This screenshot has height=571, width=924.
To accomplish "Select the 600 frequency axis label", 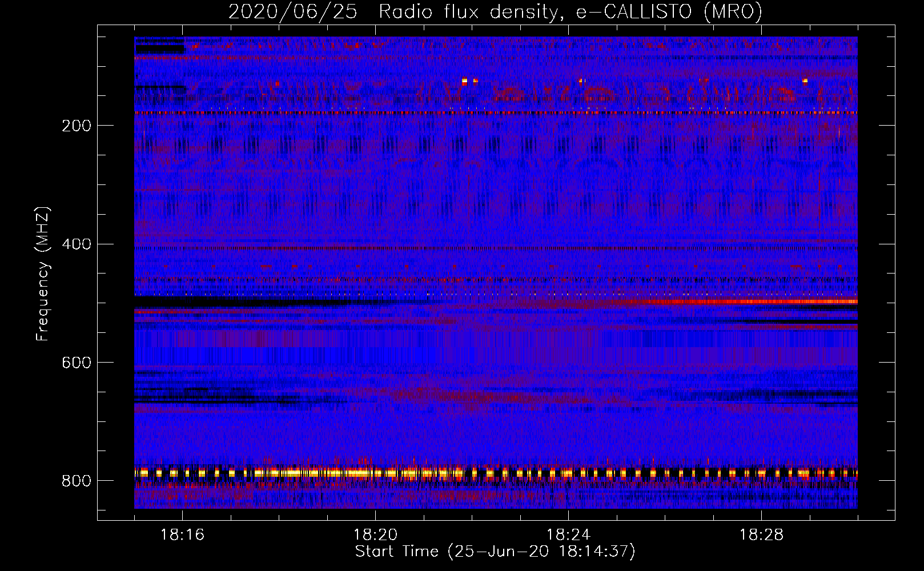I will [x=77, y=363].
